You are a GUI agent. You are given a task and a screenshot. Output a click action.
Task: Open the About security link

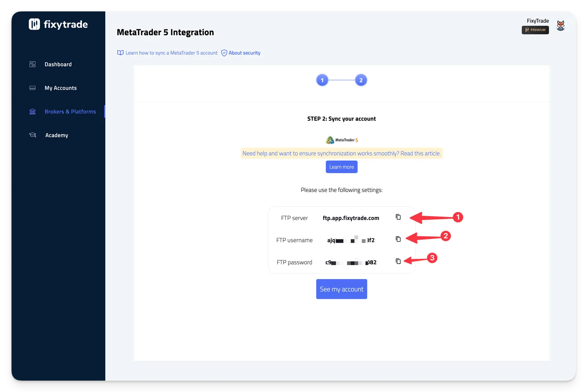click(244, 53)
